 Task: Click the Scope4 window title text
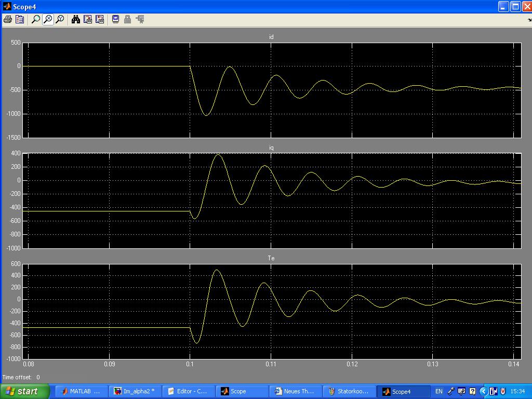(24, 7)
